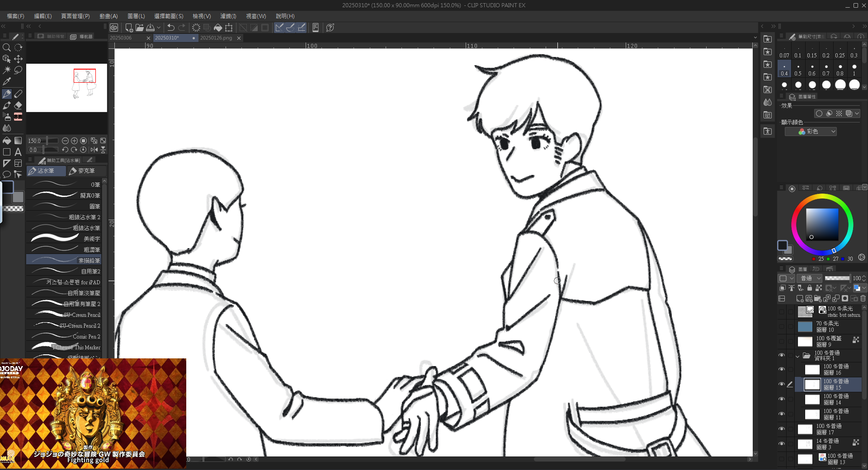The image size is (868, 470).
Task: Collapse the 資料夾 1 folder
Action: (798, 356)
